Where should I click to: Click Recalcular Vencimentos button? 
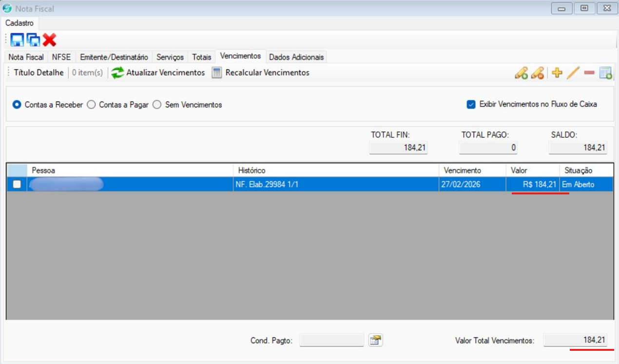pyautogui.click(x=261, y=73)
